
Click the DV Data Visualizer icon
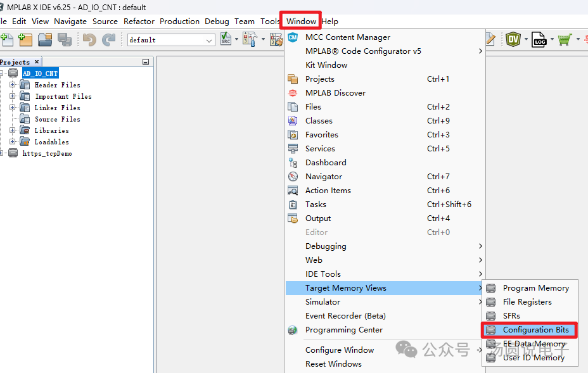[513, 39]
